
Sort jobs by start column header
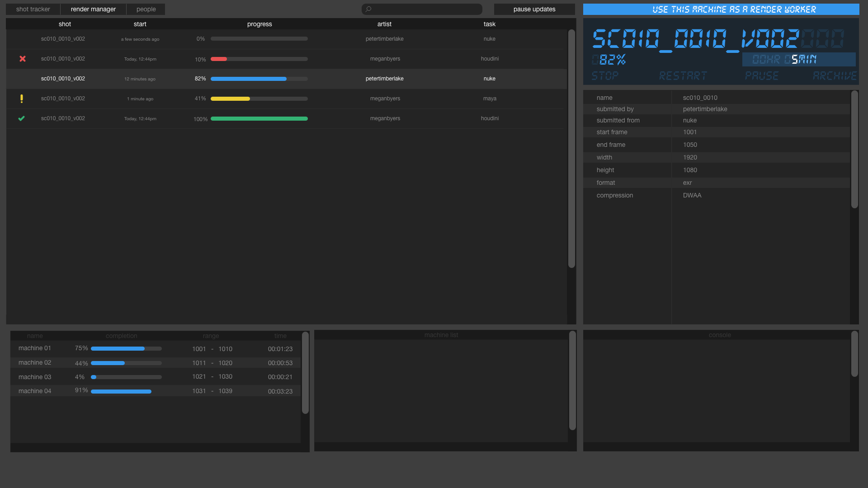(140, 24)
